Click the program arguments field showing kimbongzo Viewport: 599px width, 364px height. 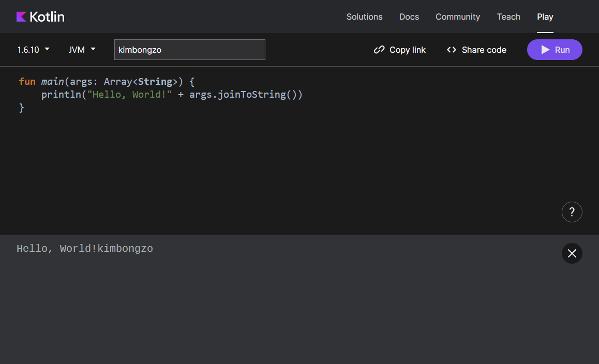[189, 50]
